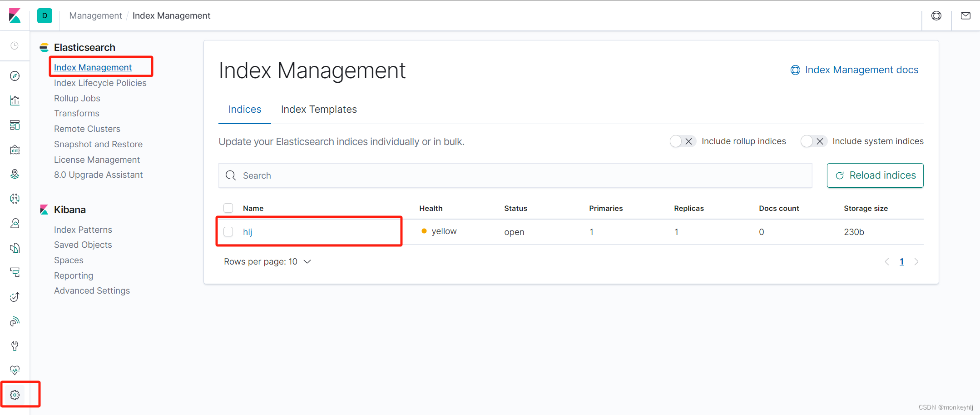Click into the indices Search field
This screenshot has height=415, width=980.
[x=515, y=175]
